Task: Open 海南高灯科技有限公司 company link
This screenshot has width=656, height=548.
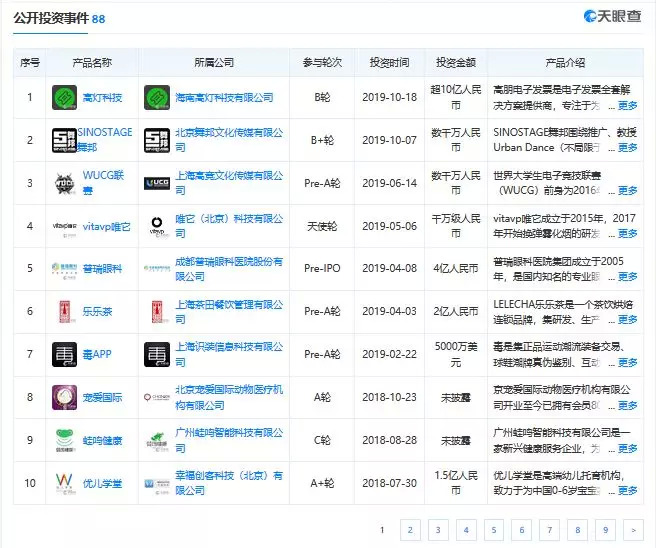Action: click(223, 98)
